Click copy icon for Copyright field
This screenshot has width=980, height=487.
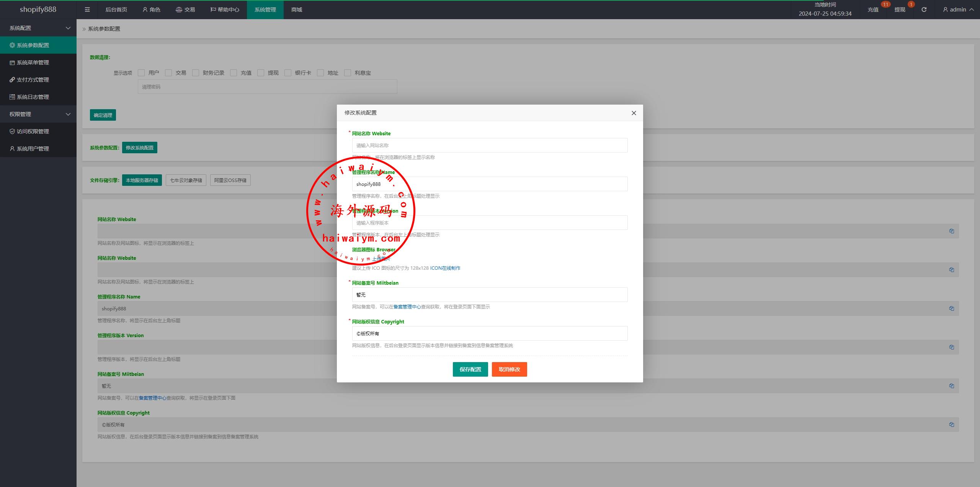[951, 425]
